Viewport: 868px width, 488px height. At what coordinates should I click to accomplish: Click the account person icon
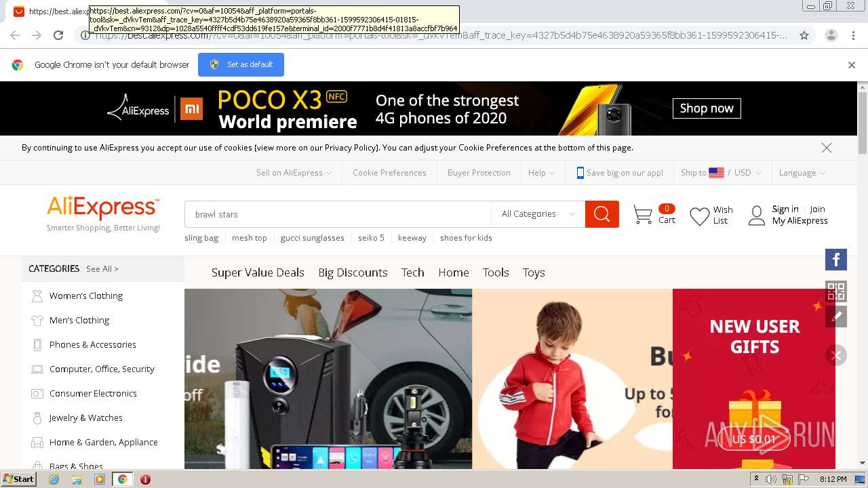coord(756,216)
